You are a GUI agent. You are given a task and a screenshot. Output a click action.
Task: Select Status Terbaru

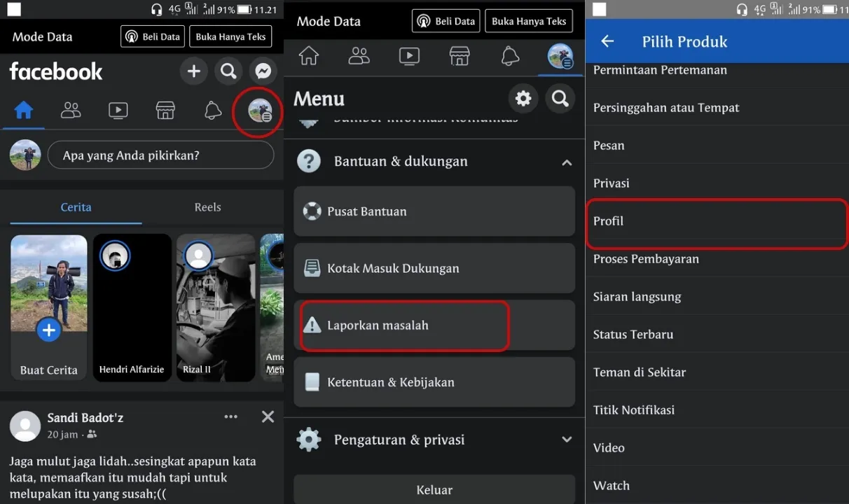(x=717, y=335)
